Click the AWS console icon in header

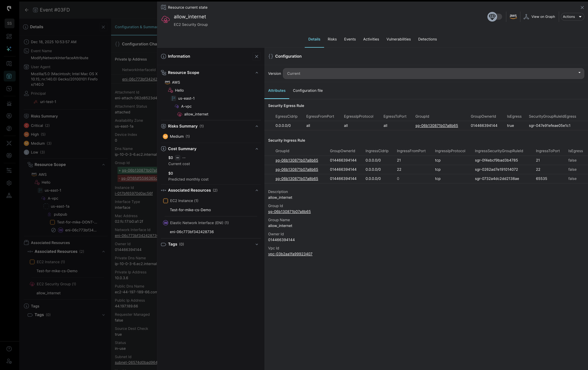(513, 17)
